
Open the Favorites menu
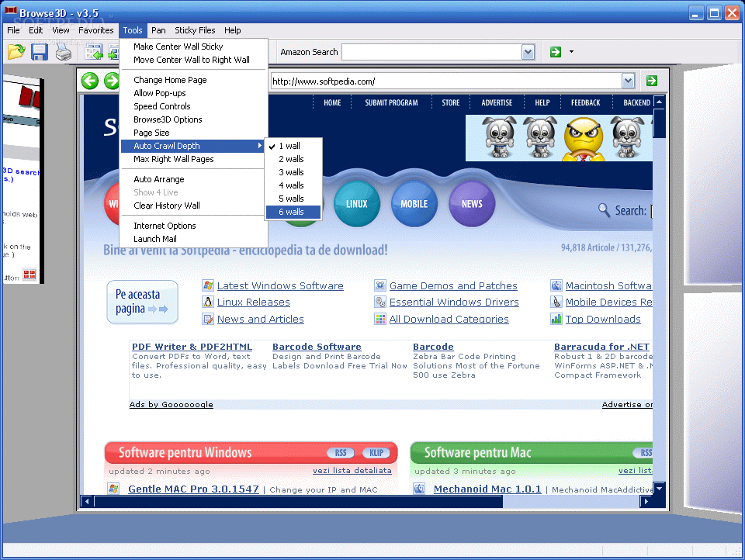point(96,30)
